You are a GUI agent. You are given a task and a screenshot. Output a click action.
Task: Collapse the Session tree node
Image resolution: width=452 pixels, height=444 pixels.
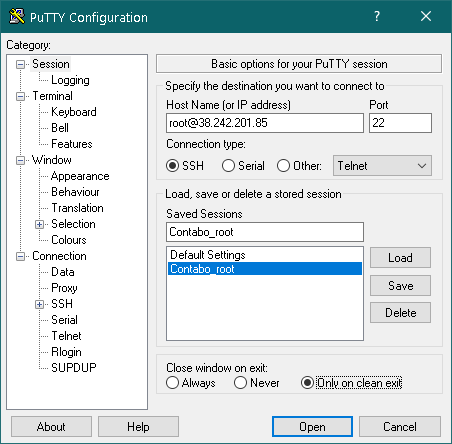[20, 64]
